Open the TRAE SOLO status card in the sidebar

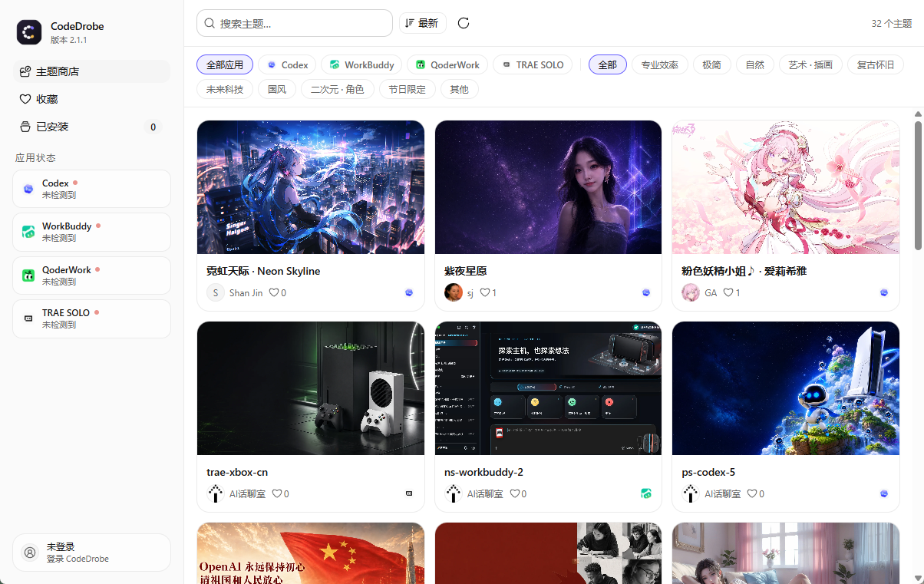pos(92,318)
